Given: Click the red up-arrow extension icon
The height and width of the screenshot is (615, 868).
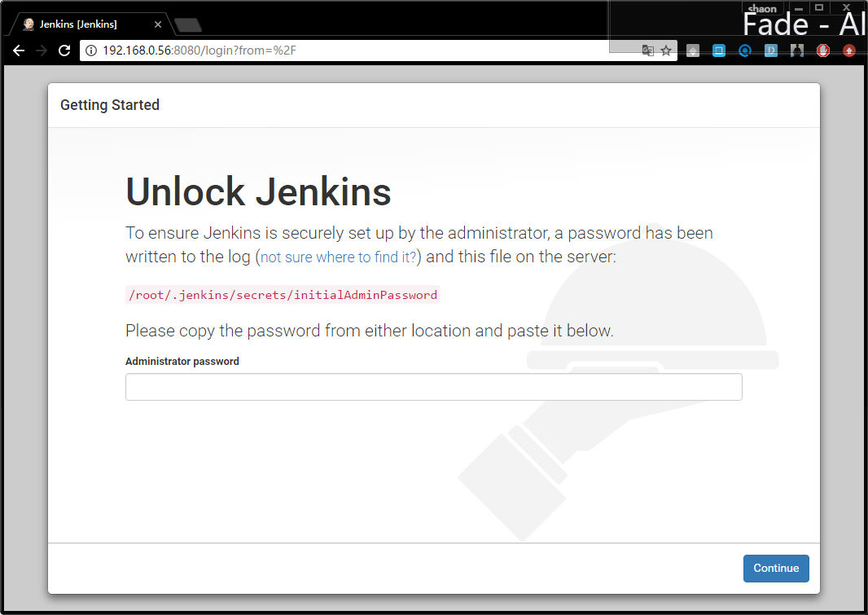Looking at the screenshot, I should [x=849, y=51].
